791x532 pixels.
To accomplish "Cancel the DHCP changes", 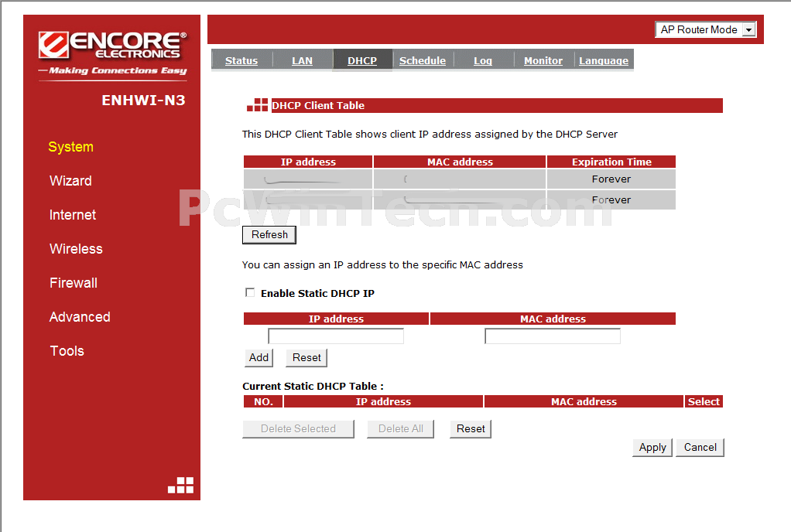I will click(x=700, y=448).
